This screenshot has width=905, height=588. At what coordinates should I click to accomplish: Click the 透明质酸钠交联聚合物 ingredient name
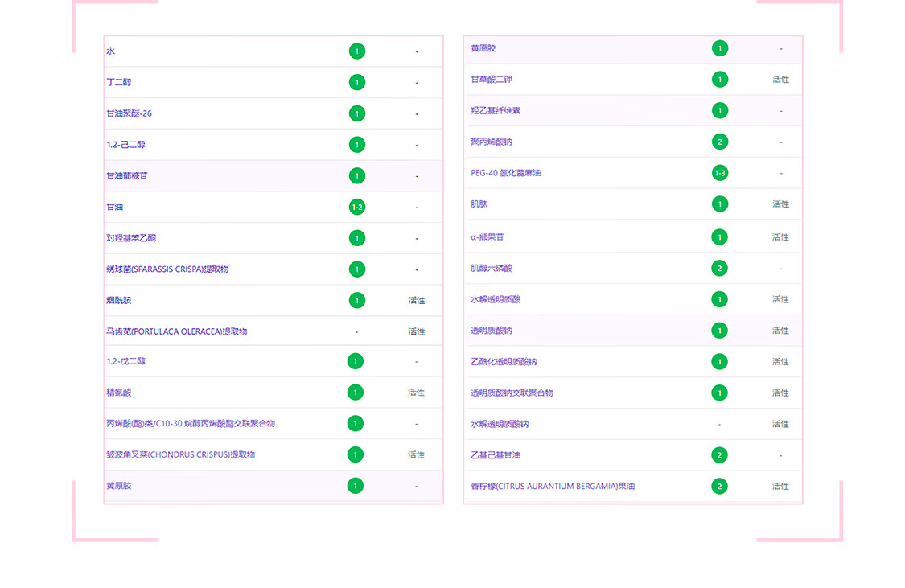click(x=512, y=393)
